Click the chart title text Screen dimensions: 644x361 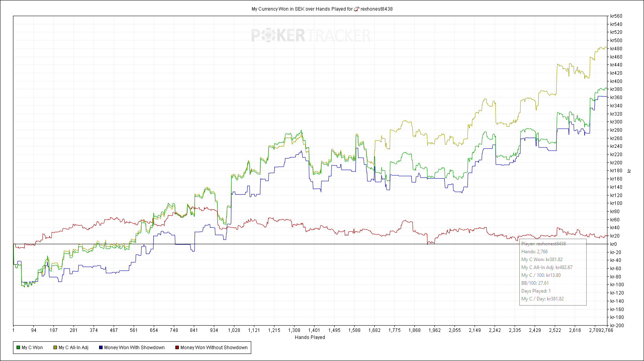[322, 9]
